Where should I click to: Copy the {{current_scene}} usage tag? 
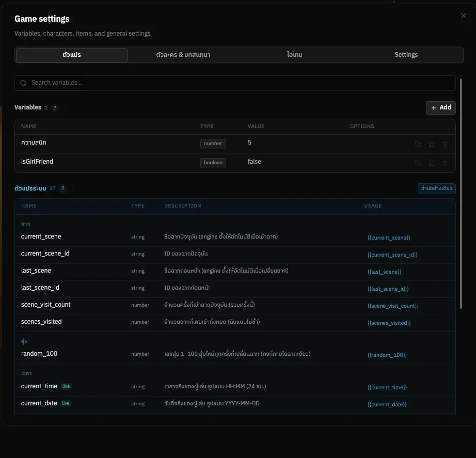[389, 238]
